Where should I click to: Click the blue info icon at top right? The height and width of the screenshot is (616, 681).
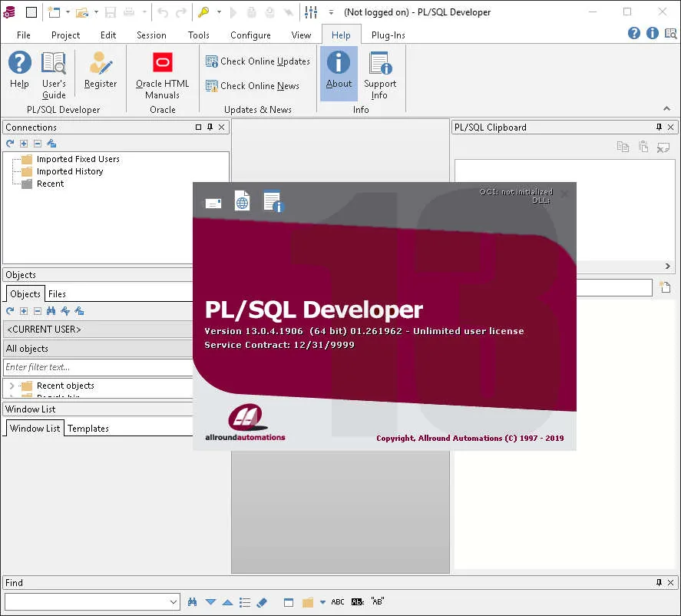pyautogui.click(x=653, y=33)
